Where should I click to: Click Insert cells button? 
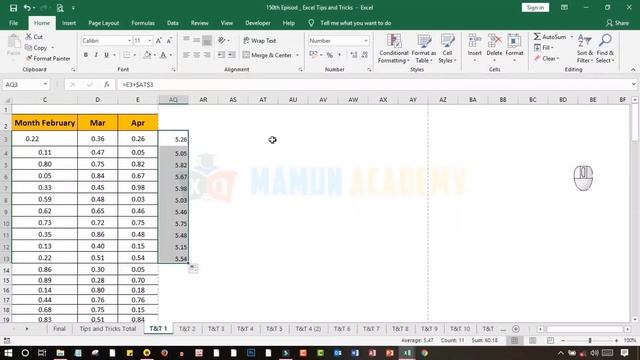coord(475,49)
